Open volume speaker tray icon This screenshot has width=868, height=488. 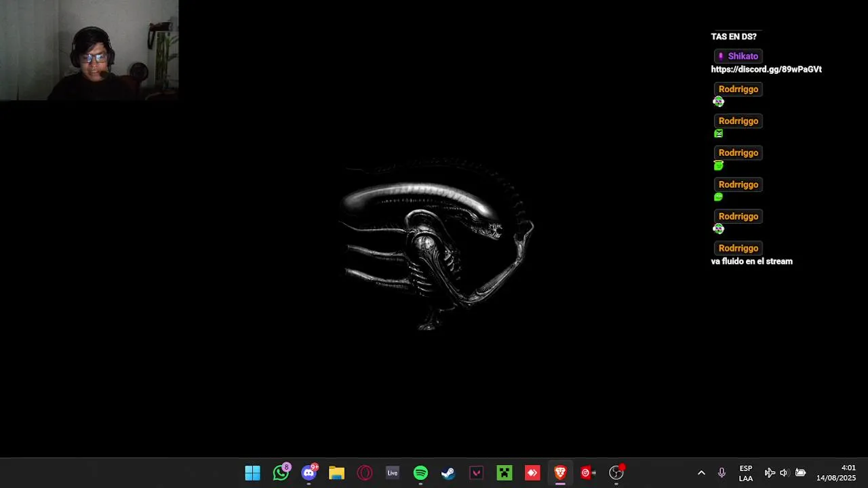784,473
